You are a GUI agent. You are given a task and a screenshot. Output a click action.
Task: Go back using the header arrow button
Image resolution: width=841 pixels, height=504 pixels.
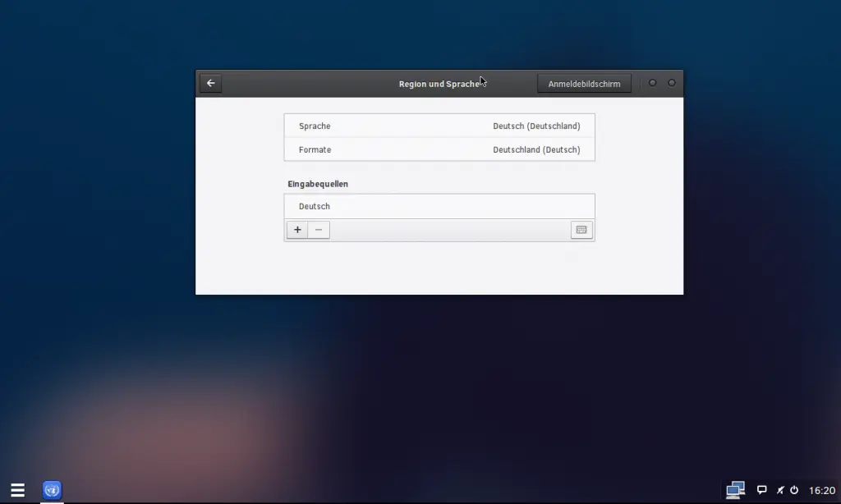tap(211, 83)
